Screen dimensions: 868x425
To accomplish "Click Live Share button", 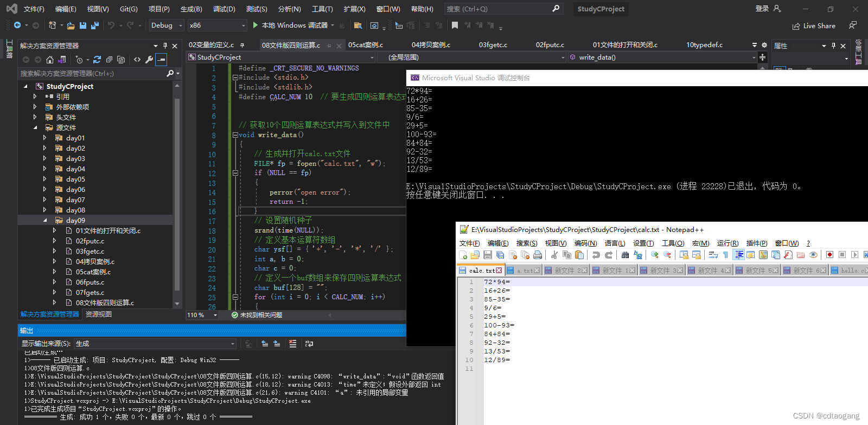I will pyautogui.click(x=814, y=26).
